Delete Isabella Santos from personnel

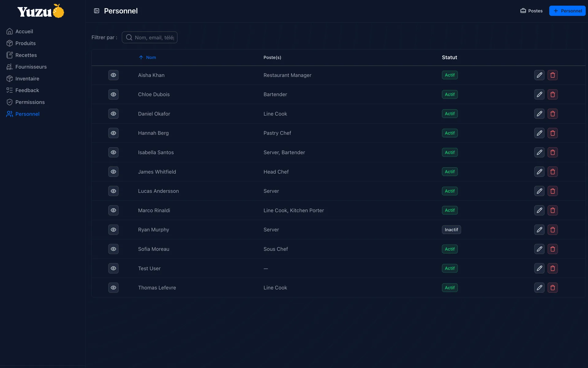pyautogui.click(x=552, y=152)
